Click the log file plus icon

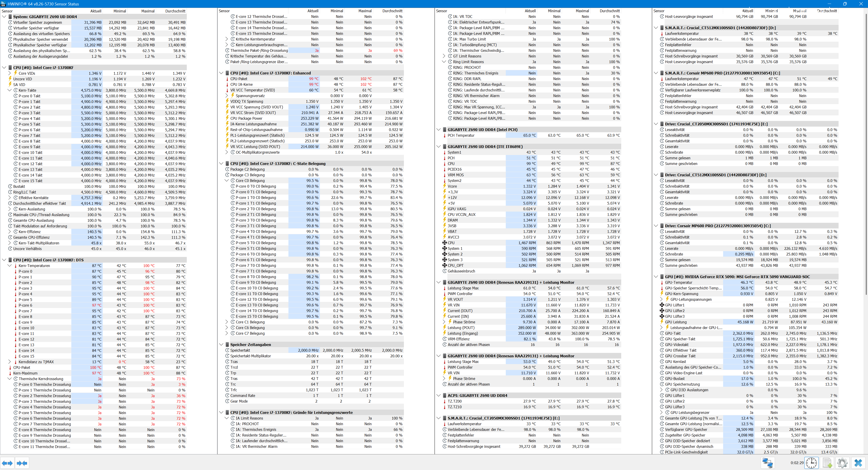tap(827, 463)
